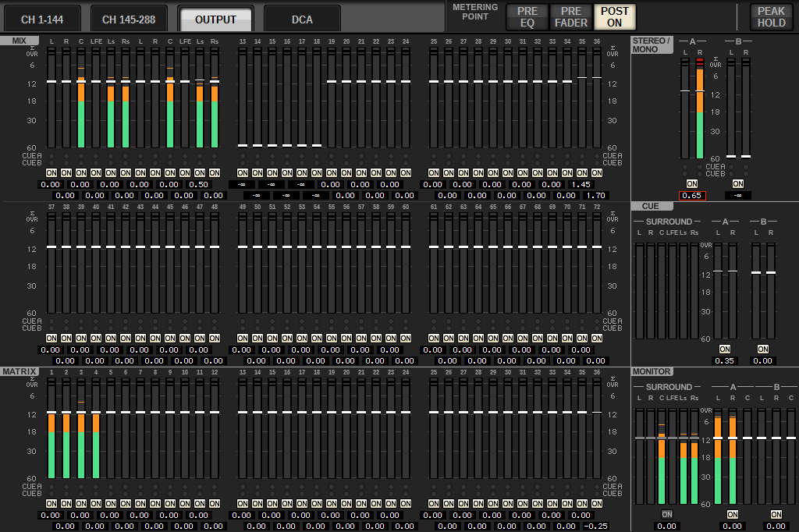Select POST ON metering point
The width and height of the screenshot is (799, 532).
[615, 17]
